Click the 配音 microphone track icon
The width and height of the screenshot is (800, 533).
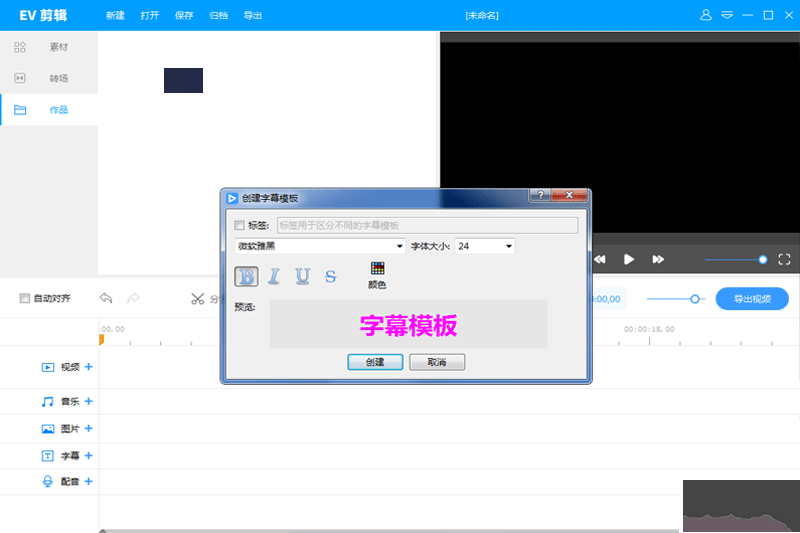click(x=47, y=481)
